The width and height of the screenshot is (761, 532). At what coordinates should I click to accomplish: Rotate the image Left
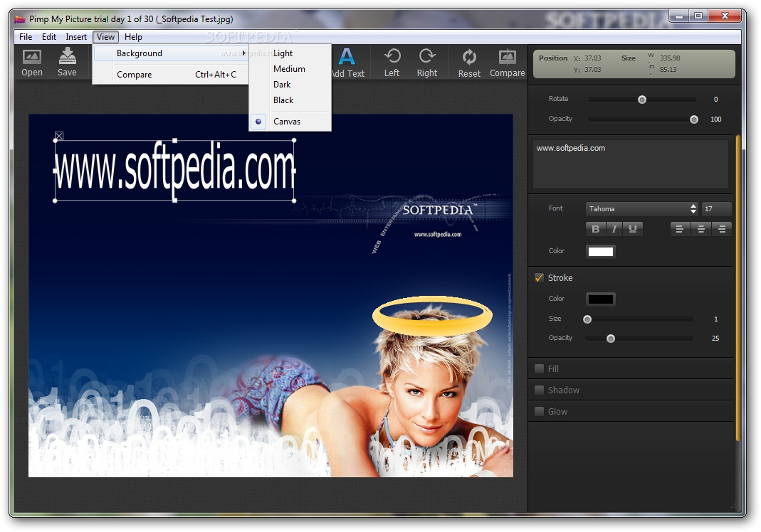point(392,63)
